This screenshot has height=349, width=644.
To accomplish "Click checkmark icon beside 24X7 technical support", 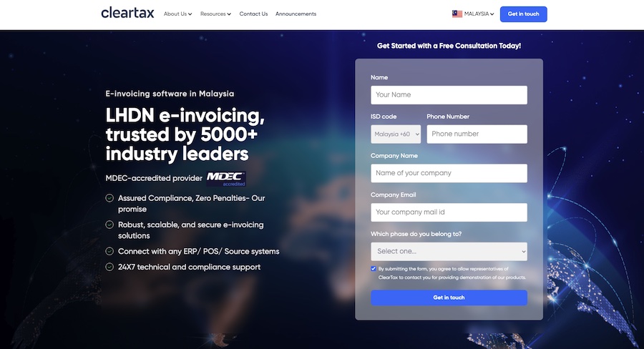I will pos(109,267).
